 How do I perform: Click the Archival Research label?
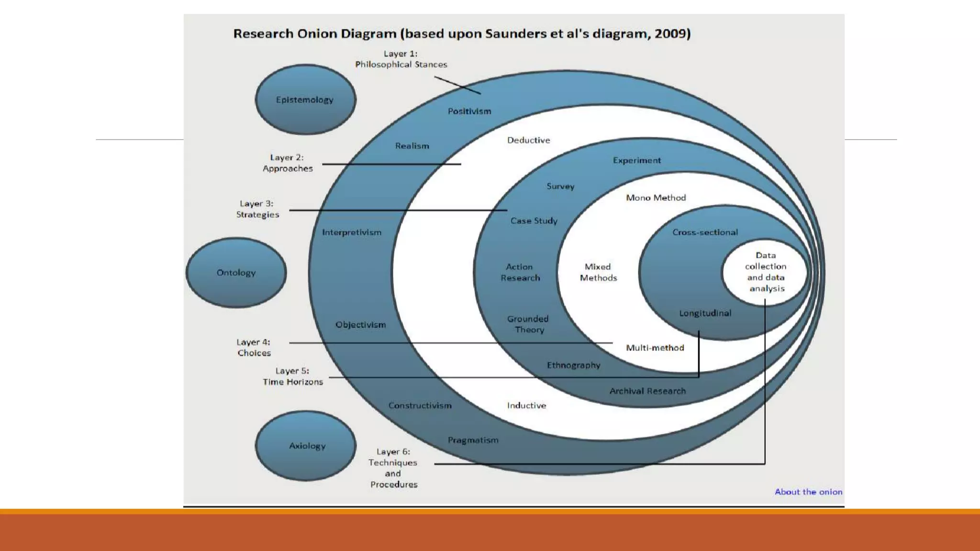click(647, 391)
